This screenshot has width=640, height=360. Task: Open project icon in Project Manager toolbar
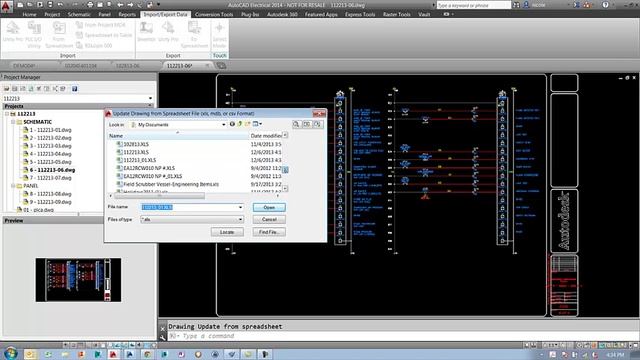point(7,89)
